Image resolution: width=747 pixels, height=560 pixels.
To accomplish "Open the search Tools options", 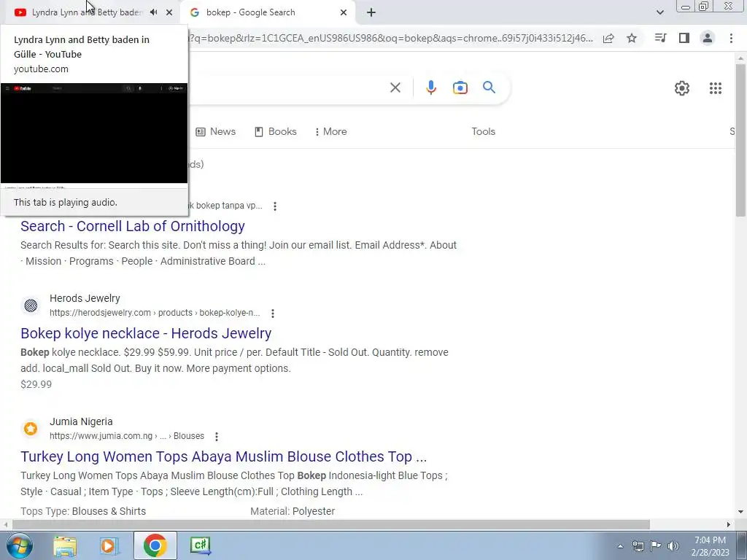I will pos(484,131).
